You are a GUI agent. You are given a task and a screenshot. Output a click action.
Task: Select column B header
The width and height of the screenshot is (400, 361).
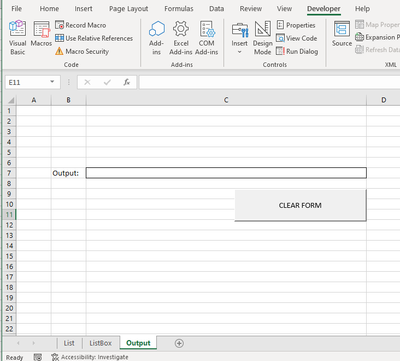coord(68,100)
